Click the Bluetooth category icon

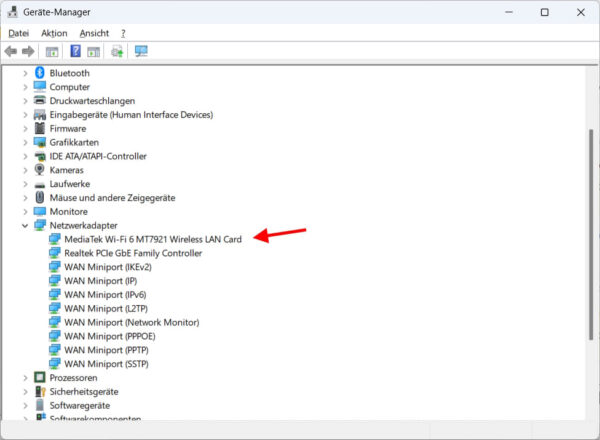coord(40,73)
